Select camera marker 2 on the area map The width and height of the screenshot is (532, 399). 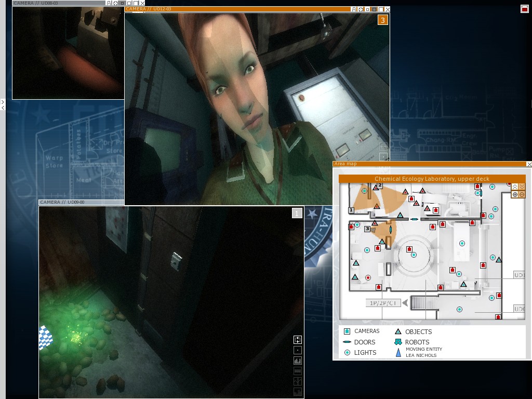tap(380, 185)
